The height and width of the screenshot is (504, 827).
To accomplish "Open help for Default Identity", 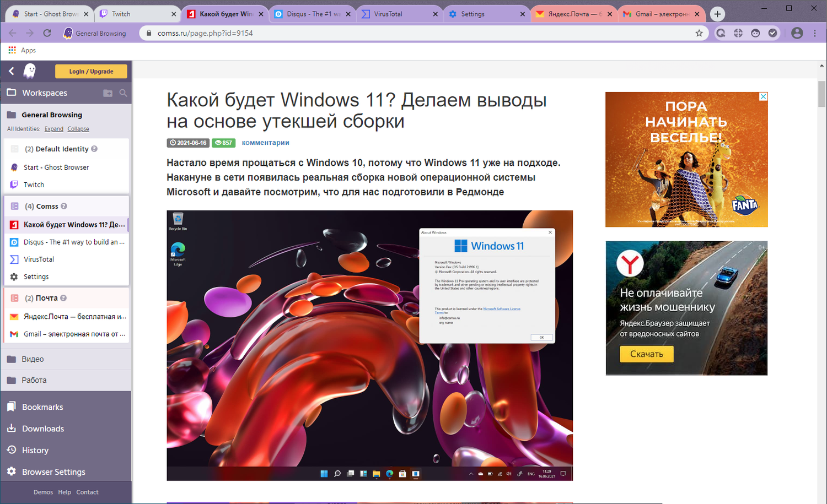I will [x=94, y=149].
